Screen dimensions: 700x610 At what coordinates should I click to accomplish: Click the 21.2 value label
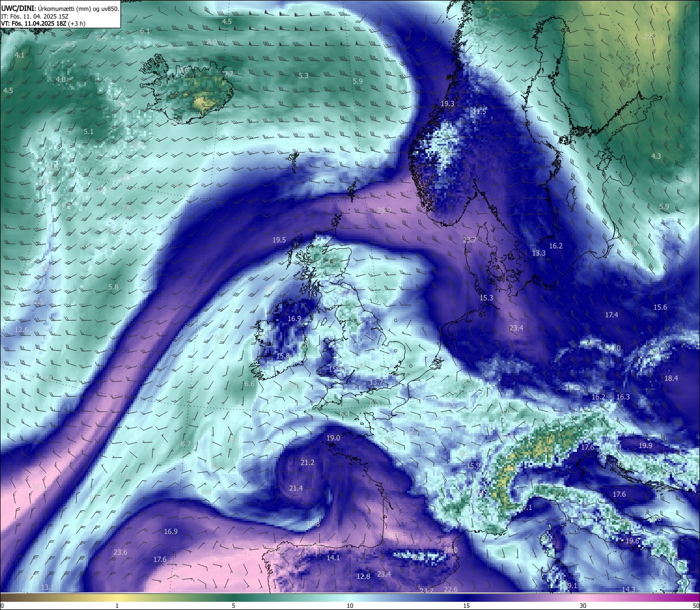(x=307, y=462)
